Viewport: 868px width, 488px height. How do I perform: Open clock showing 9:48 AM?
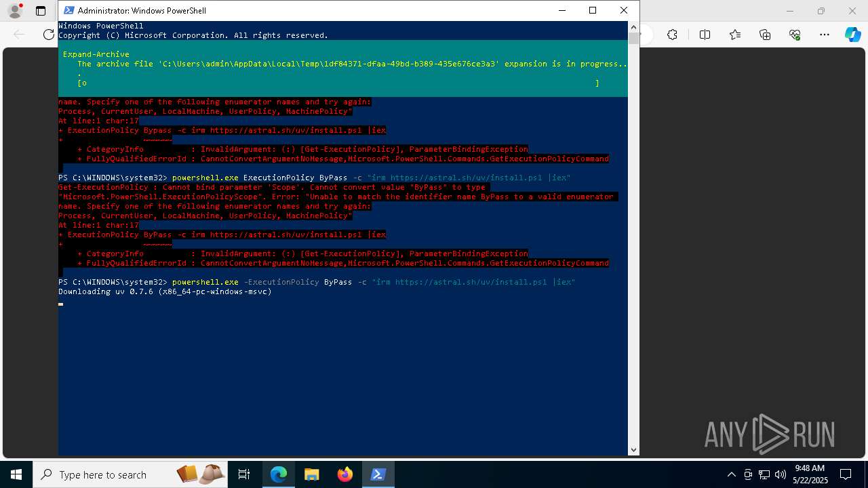click(810, 474)
